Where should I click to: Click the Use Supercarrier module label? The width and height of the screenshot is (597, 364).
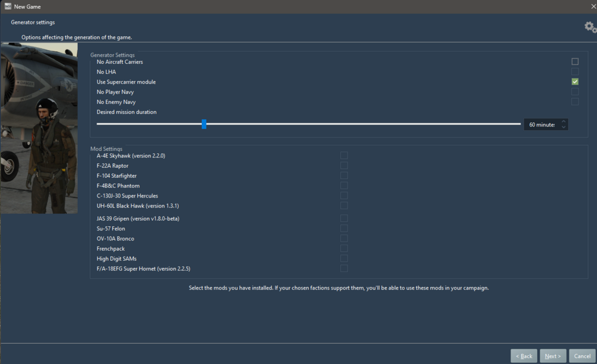[x=126, y=82]
